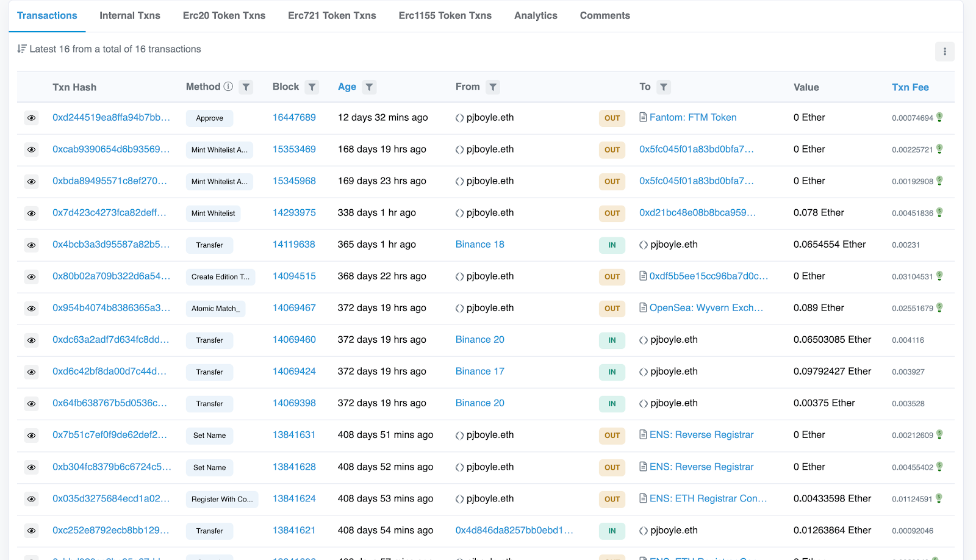Open the Comments tab

point(605,15)
